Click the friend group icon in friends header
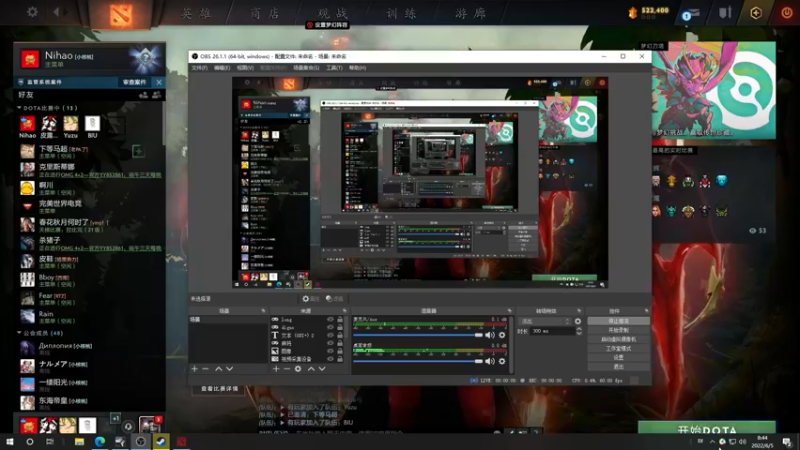The height and width of the screenshot is (450, 800). tap(156, 95)
